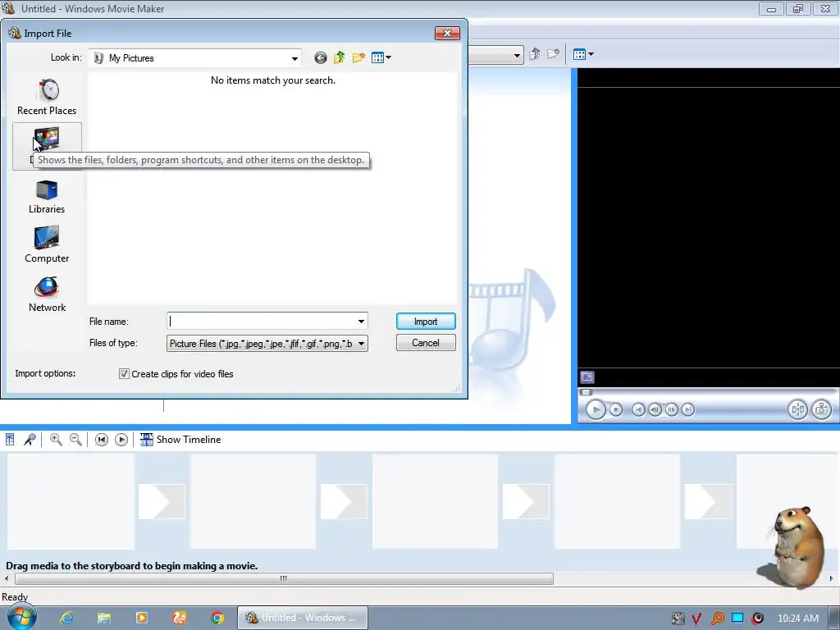Open Recent Places in Import File sidebar

coord(47,98)
